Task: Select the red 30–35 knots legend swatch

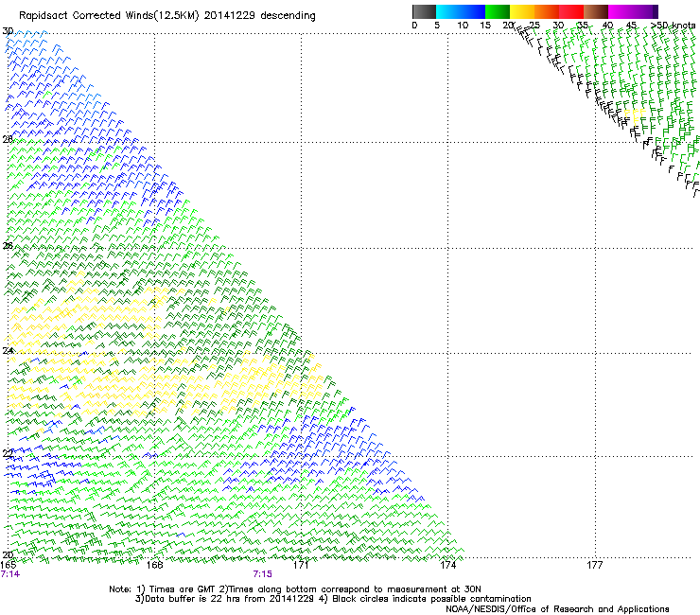Action: pos(571,11)
